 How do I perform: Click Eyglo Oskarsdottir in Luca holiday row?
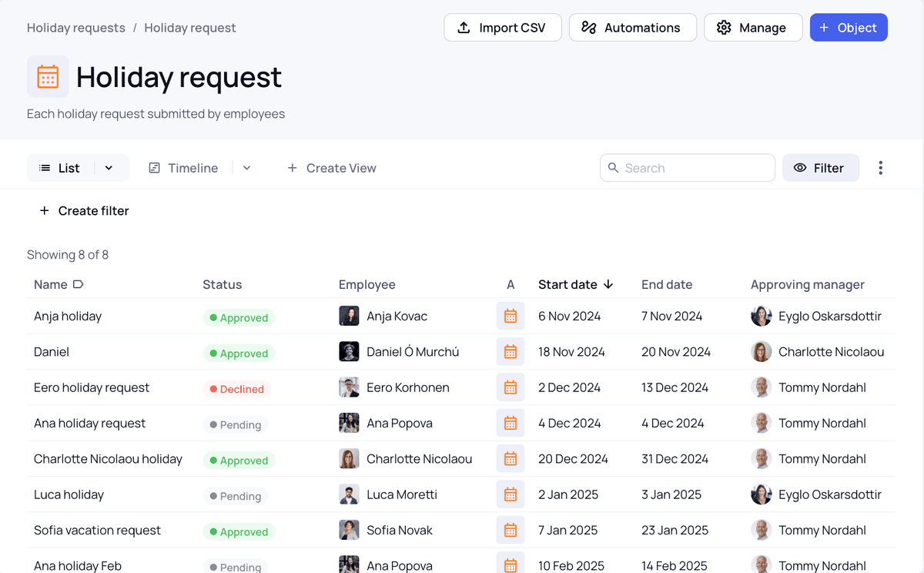830,494
